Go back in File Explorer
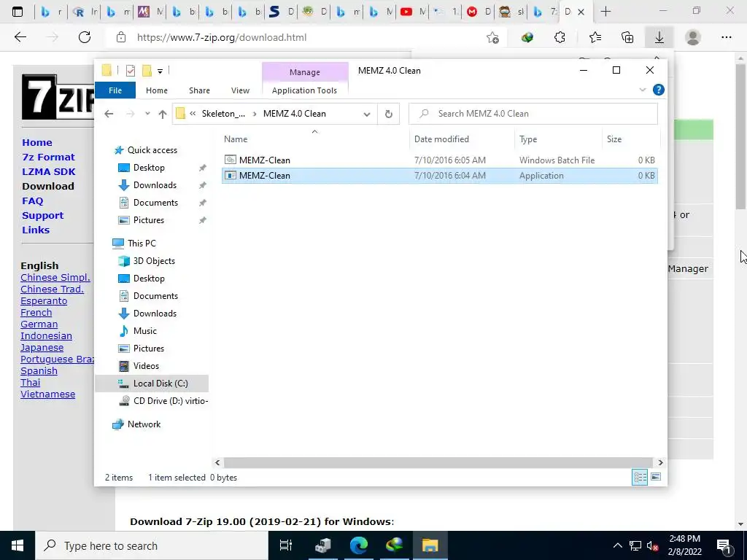 (109, 114)
